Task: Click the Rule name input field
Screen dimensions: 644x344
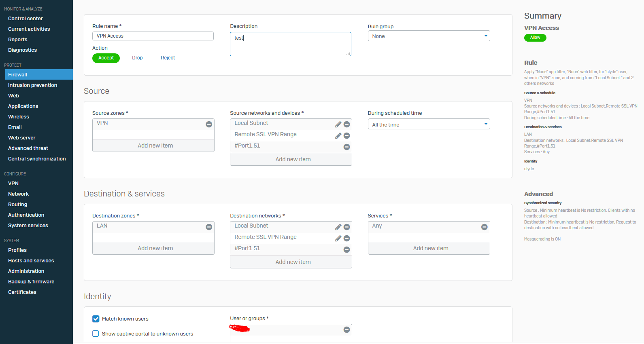Action: [x=153, y=36]
